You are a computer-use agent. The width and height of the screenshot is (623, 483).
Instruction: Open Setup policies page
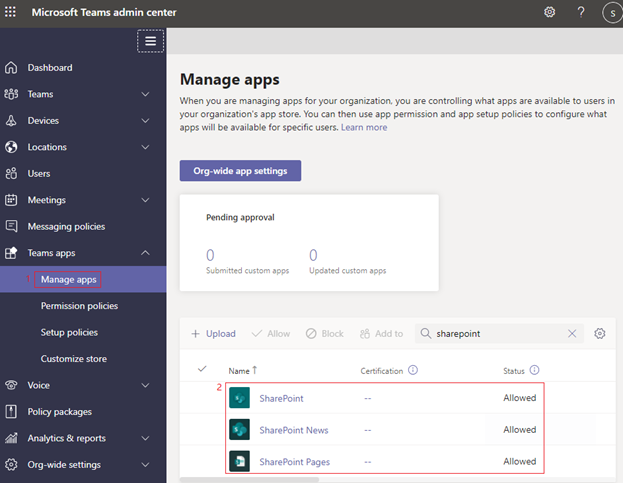[x=69, y=332]
